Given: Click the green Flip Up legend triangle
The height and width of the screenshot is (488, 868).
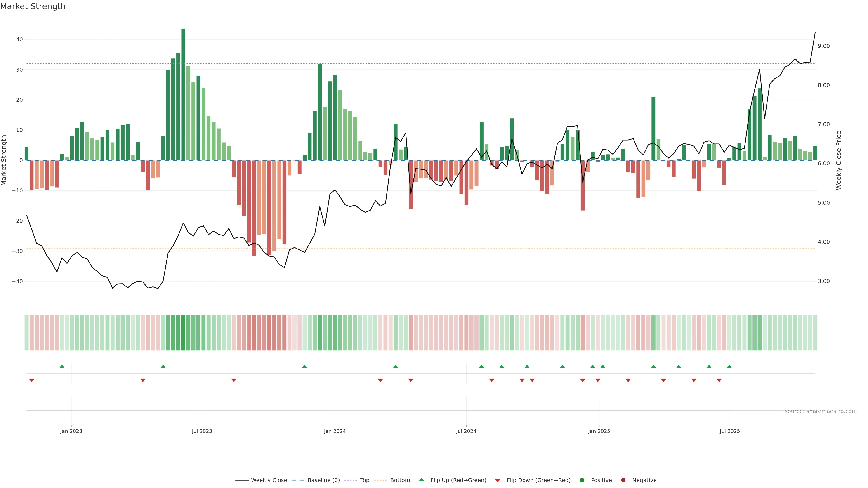Looking at the screenshot, I should click(x=421, y=480).
